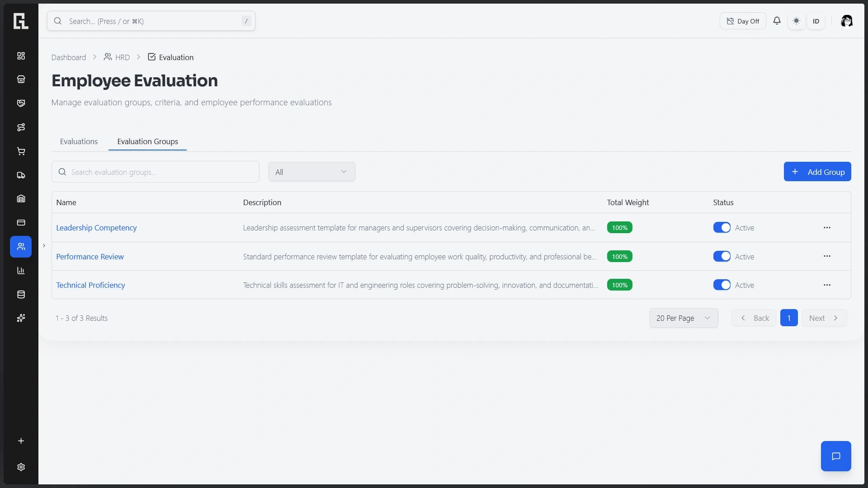Click the Technical skills assessment description
The width and height of the screenshot is (868, 488).
(420, 285)
